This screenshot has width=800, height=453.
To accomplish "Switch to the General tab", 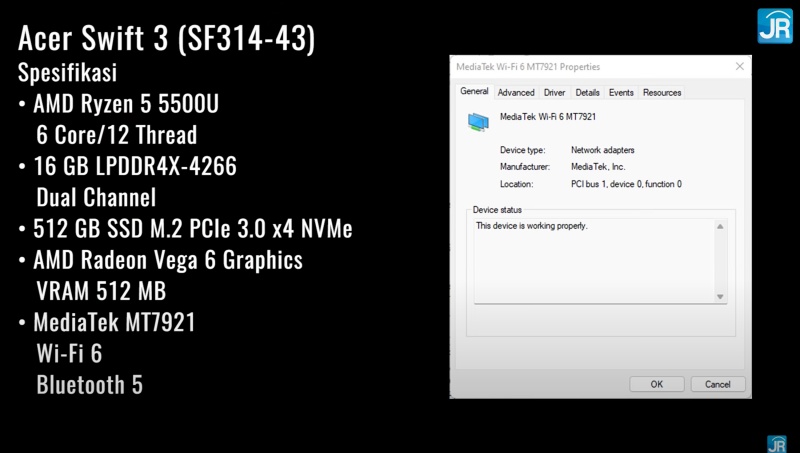I will 474,92.
